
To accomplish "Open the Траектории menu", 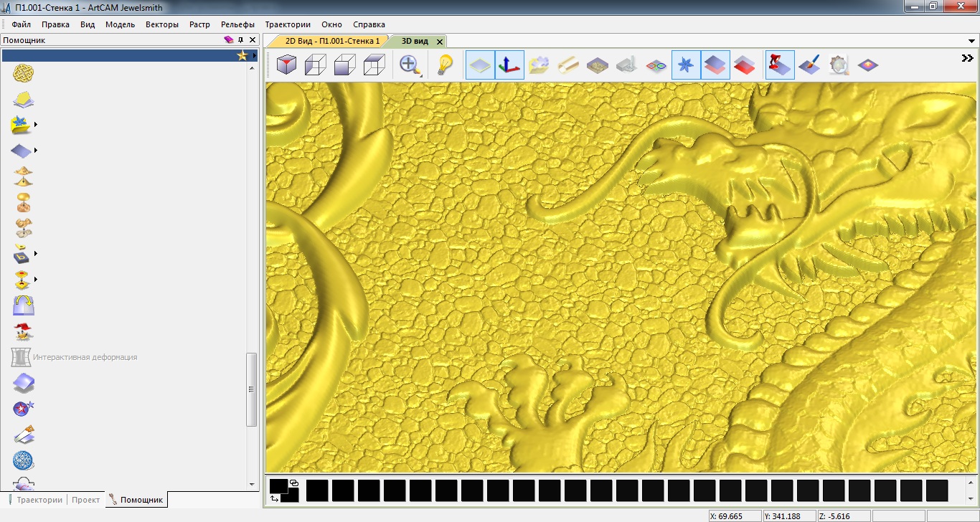I will click(x=288, y=24).
